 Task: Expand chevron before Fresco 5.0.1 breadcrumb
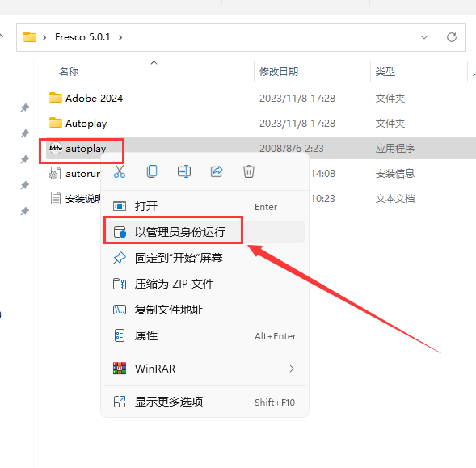click(x=44, y=37)
